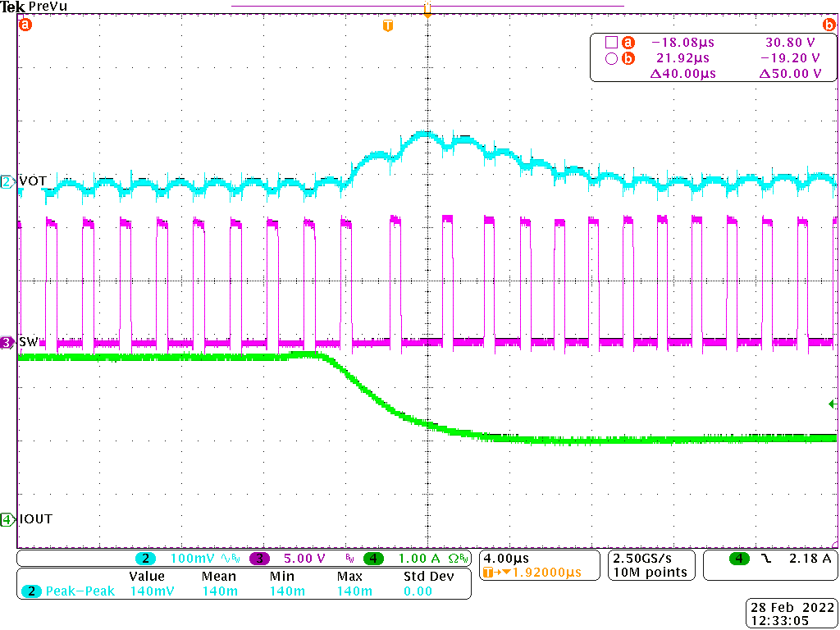Click the channel 4 IOUT ground marker
This screenshot has width=840, height=630.
tap(7, 519)
